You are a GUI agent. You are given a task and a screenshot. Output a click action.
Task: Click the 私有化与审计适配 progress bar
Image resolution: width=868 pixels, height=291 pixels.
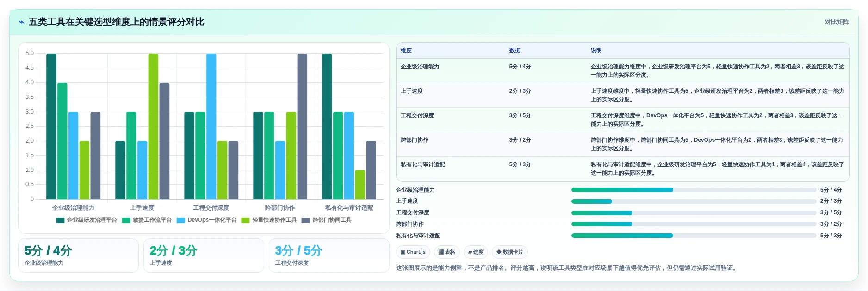point(694,236)
